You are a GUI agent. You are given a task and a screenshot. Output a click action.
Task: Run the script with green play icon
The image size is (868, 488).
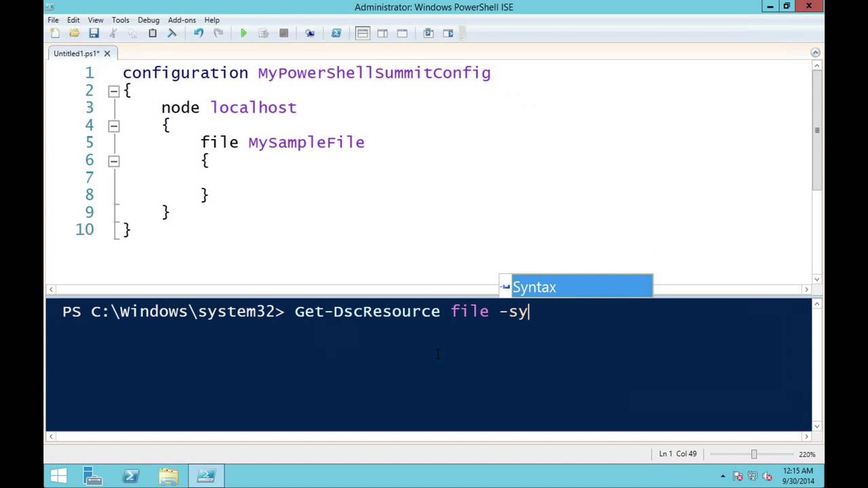tap(243, 33)
